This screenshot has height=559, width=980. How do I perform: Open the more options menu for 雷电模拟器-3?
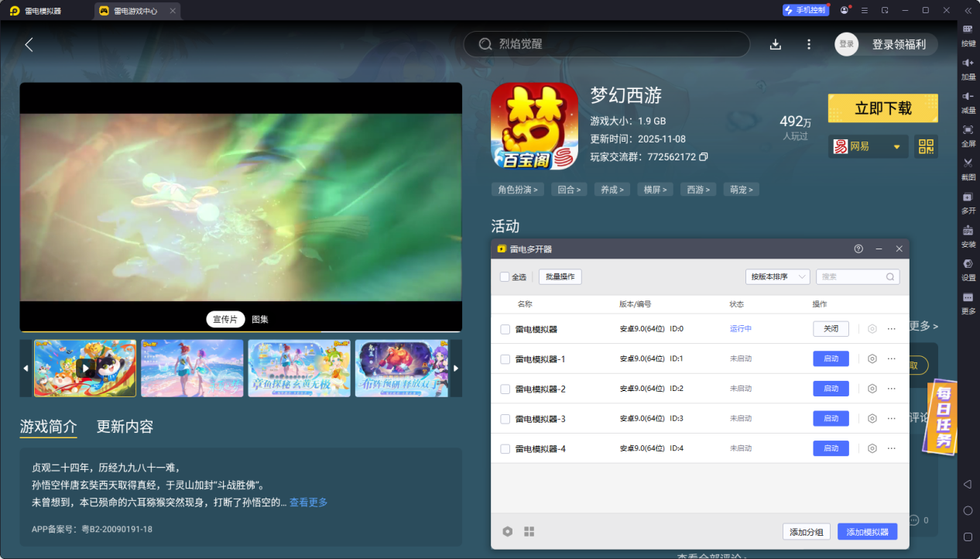[891, 418]
